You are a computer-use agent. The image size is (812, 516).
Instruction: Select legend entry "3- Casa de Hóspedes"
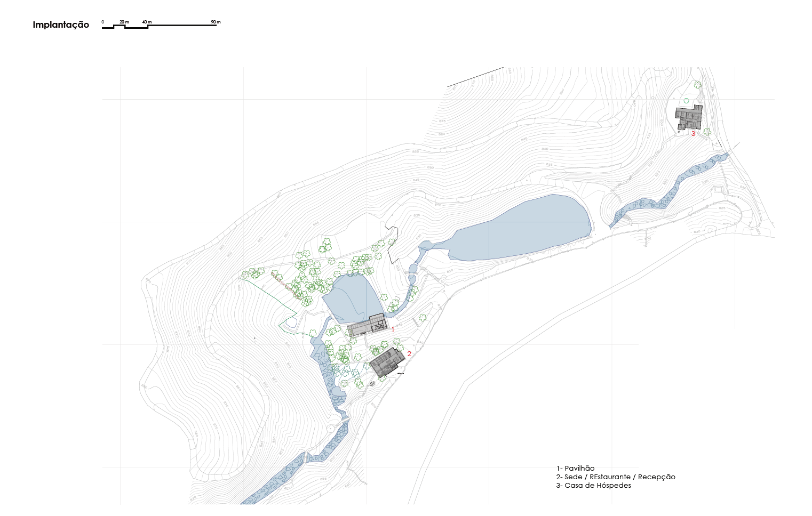[593, 486]
